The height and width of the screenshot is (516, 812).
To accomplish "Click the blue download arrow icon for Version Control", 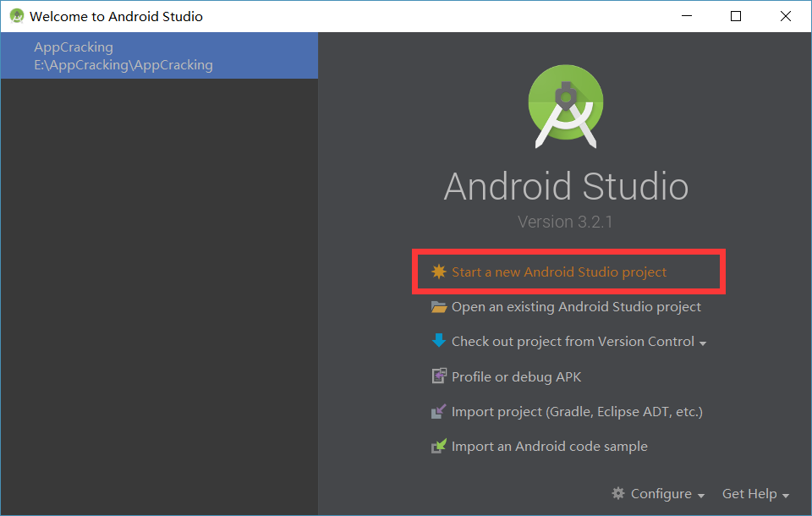I will pyautogui.click(x=438, y=341).
